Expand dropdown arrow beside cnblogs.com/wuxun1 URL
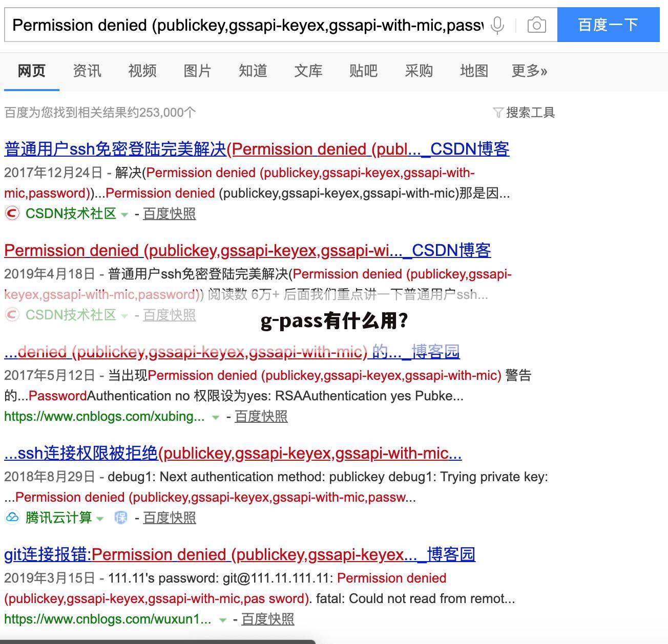Viewport: 668px width, 644px height. 222,620
